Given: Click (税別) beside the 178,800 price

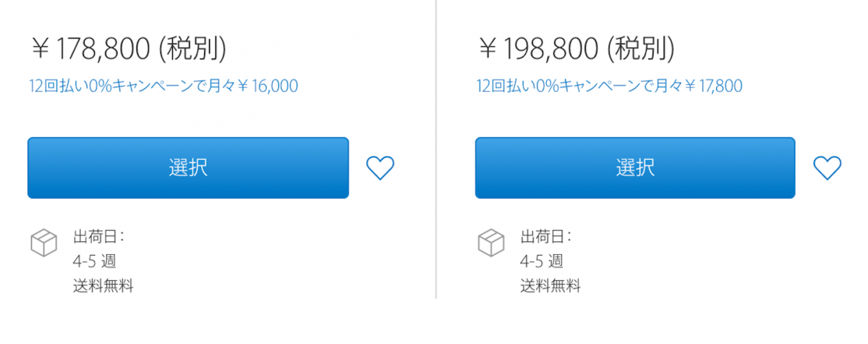Looking at the screenshot, I should (x=191, y=49).
